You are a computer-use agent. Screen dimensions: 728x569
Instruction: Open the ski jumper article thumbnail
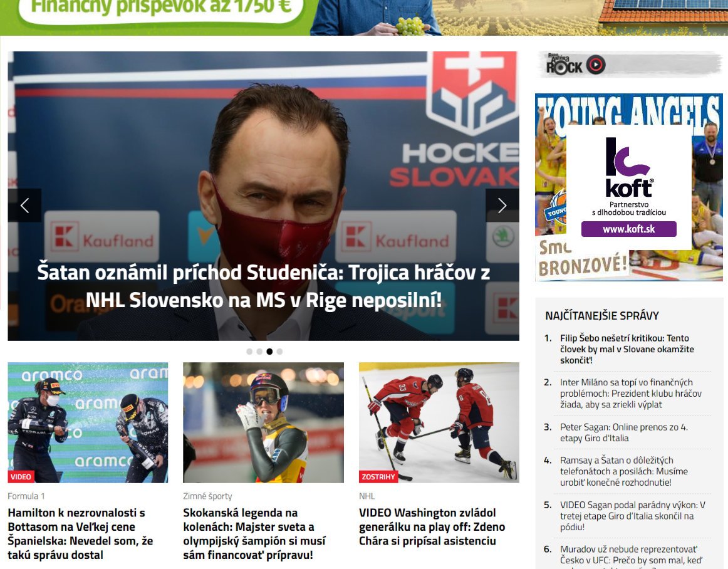(x=263, y=423)
